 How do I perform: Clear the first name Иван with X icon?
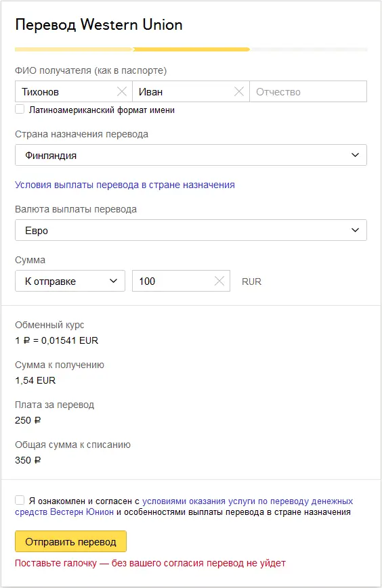pyautogui.click(x=239, y=91)
